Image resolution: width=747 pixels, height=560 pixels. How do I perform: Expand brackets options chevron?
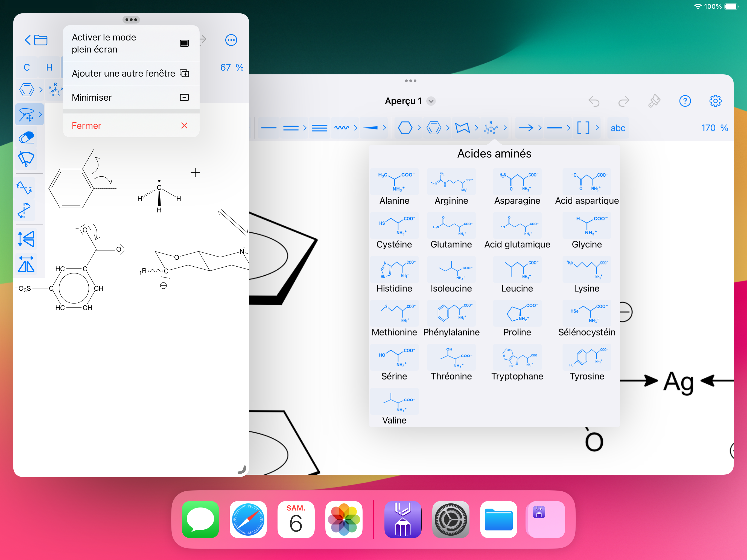tap(597, 128)
